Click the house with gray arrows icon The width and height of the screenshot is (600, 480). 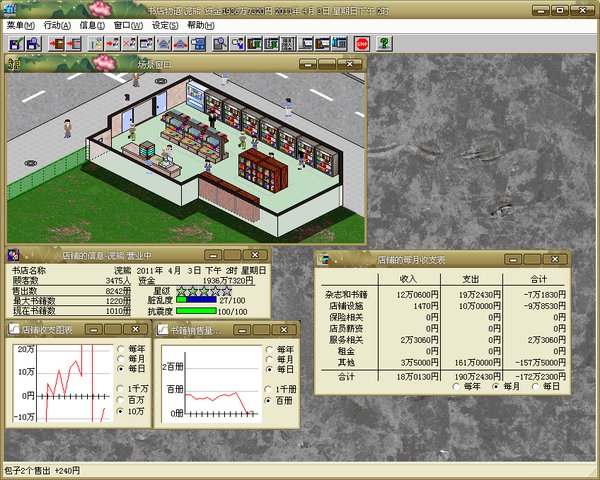[x=164, y=44]
